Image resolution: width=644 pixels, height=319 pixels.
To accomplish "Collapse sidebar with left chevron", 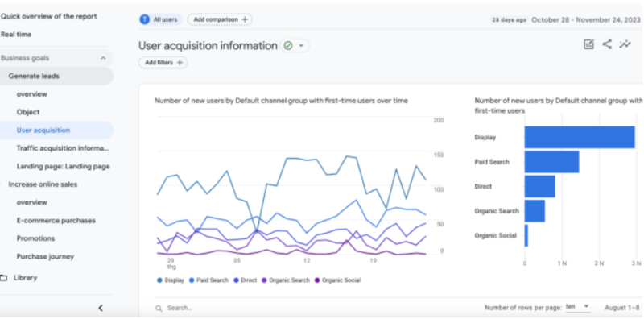I will pos(101,308).
